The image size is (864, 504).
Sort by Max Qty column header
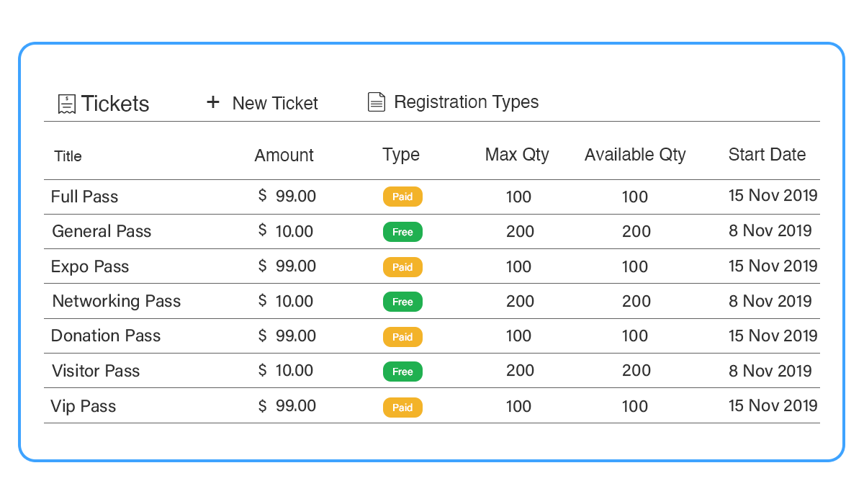click(517, 155)
